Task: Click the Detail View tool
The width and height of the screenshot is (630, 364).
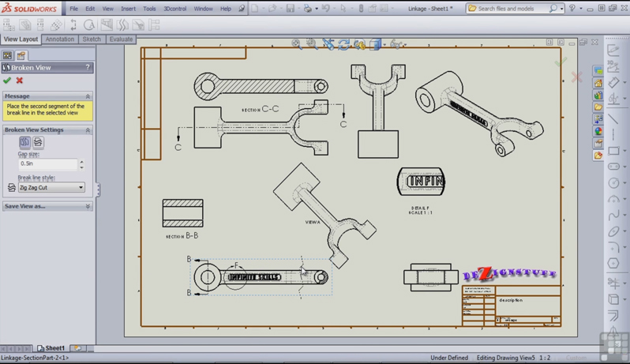Action: click(x=89, y=25)
